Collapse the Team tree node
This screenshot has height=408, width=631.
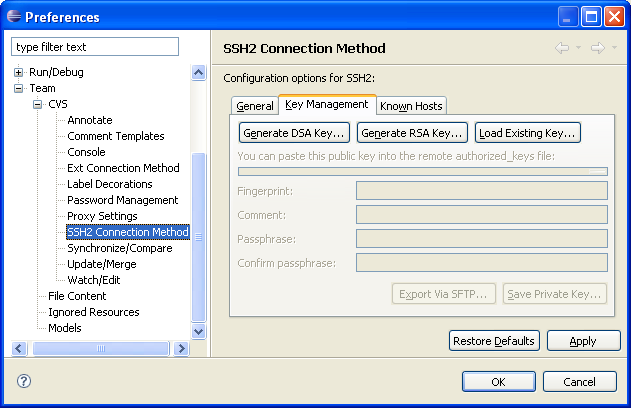click(x=19, y=89)
